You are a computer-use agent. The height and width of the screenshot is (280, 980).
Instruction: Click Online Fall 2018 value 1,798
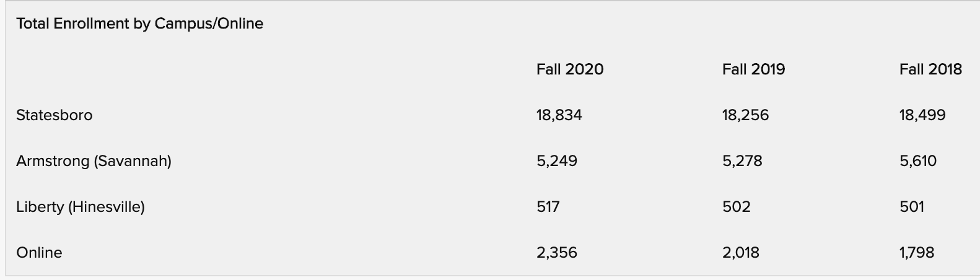(916, 253)
